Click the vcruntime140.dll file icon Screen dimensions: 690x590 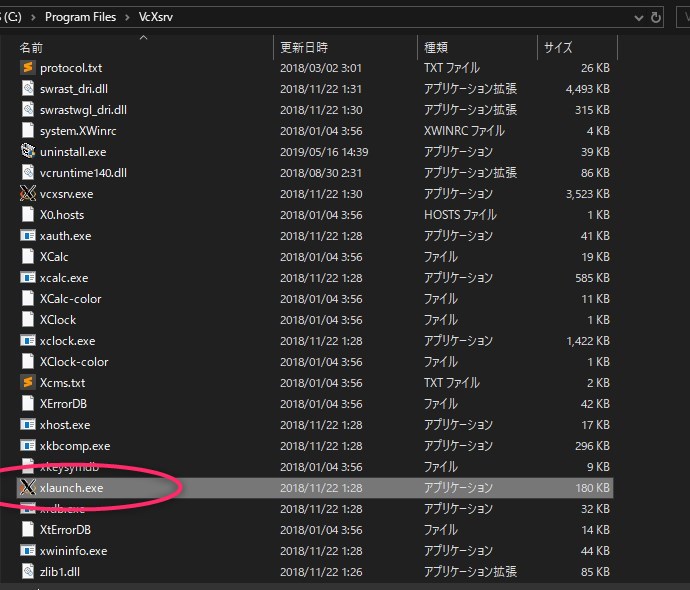[x=28, y=173]
